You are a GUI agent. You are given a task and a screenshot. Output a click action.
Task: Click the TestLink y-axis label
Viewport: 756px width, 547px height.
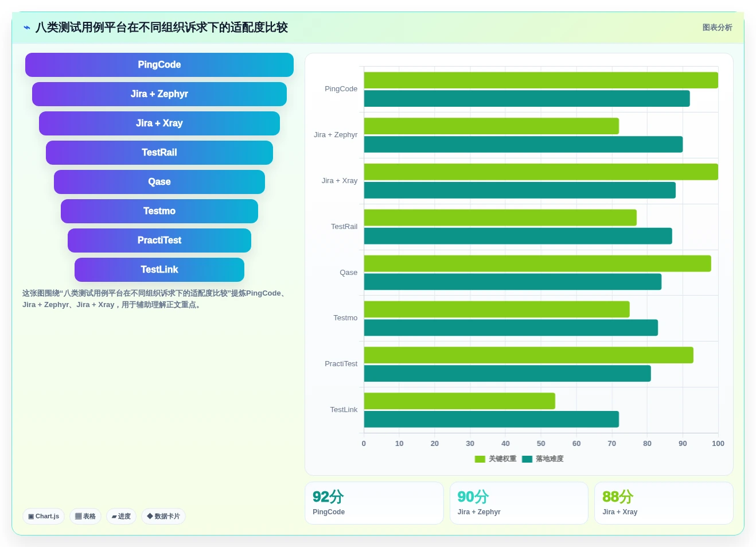click(x=344, y=410)
